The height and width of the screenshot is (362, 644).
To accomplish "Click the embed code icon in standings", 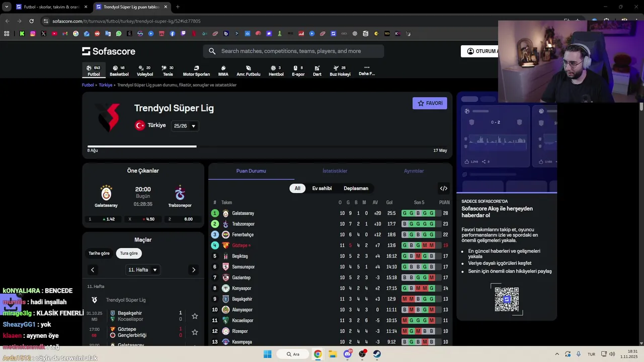I will (444, 189).
